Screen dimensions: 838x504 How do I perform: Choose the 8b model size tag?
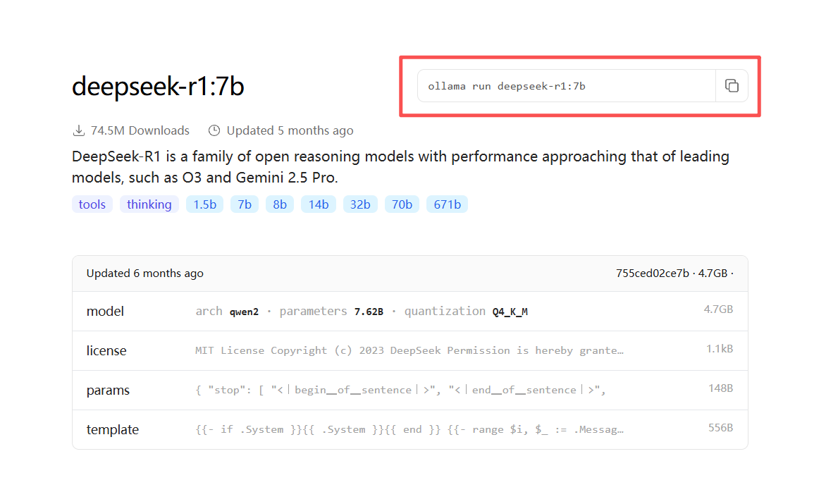[280, 204]
